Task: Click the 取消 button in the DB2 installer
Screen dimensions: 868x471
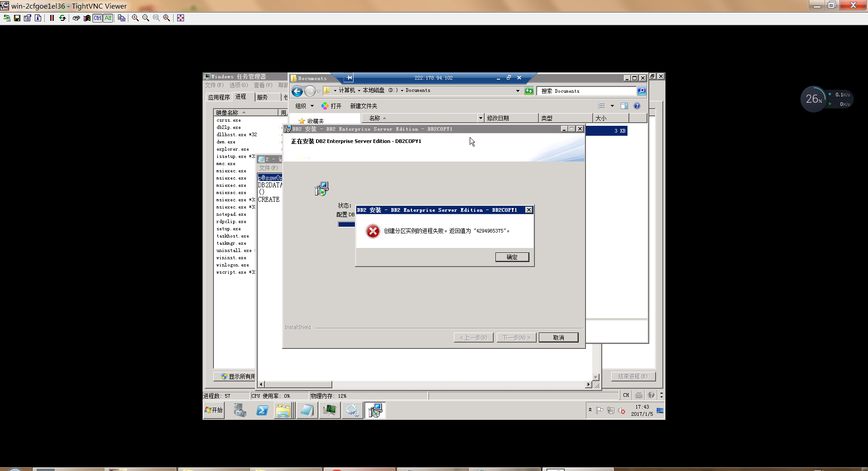Action: (x=559, y=338)
